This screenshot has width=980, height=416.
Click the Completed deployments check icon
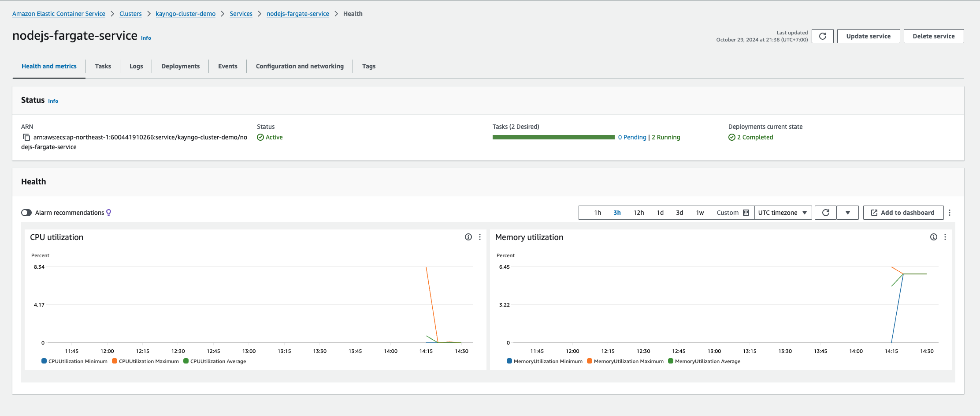tap(732, 137)
